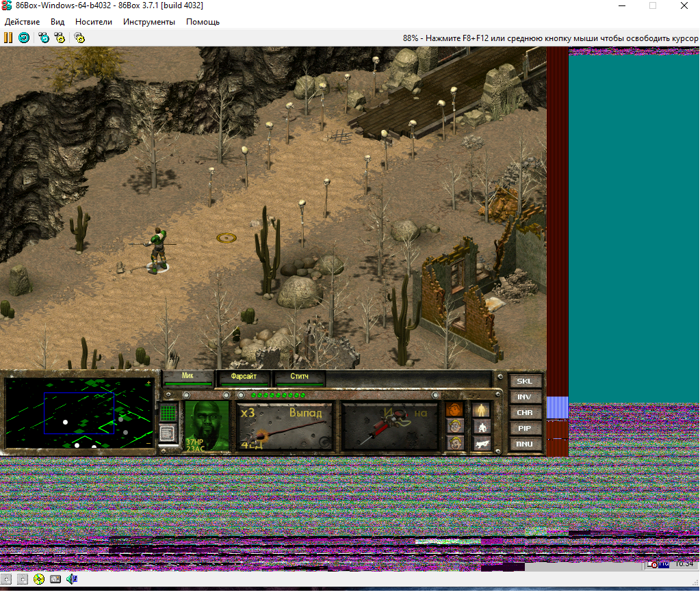Click the CD-ROM drive status icon

pyautogui.click(x=39, y=579)
